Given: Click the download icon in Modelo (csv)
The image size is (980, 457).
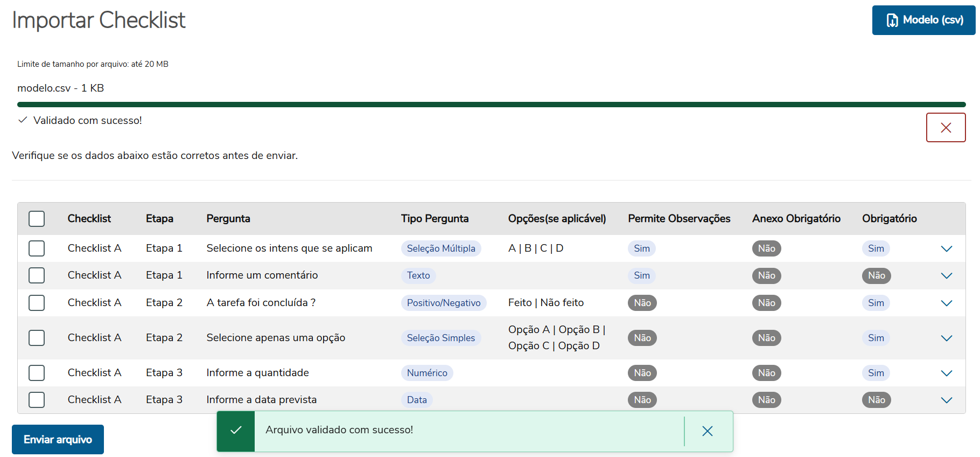Looking at the screenshot, I should click(892, 20).
